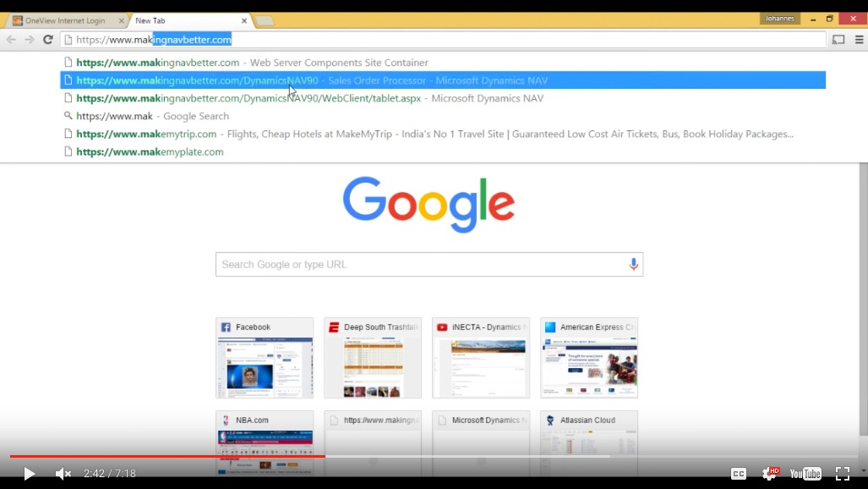Switch to OneView Internet Login tab

(x=65, y=20)
